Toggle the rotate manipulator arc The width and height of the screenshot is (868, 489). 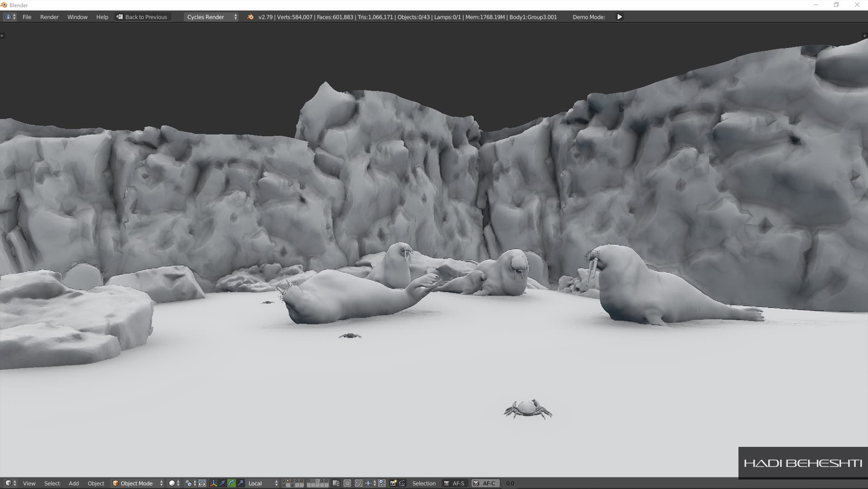(231, 483)
